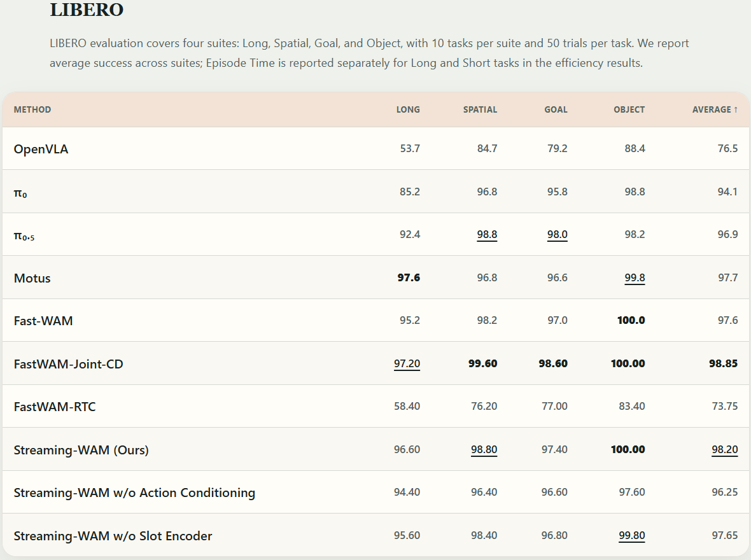Viewport: 751px width, 560px height.
Task: Click OpenVLA's Goal score 79.2
Action: tap(558, 148)
